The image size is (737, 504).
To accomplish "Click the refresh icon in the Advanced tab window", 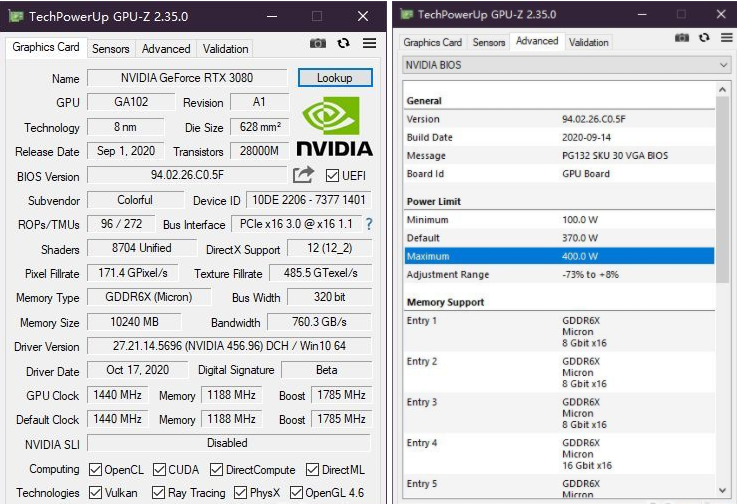I will tap(703, 38).
